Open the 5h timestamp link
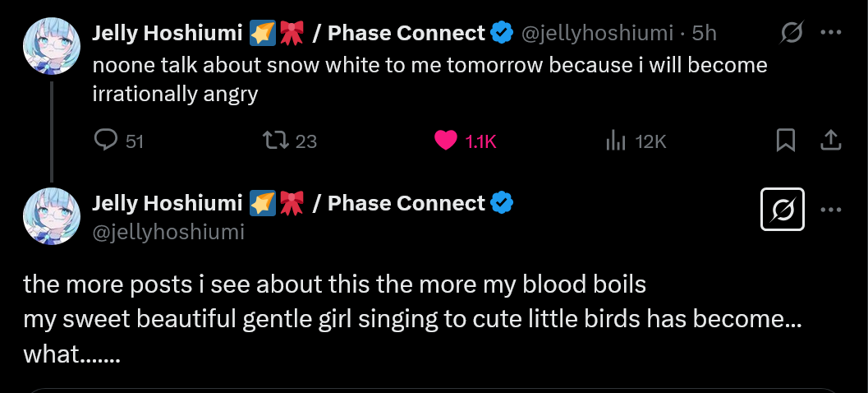 705,33
